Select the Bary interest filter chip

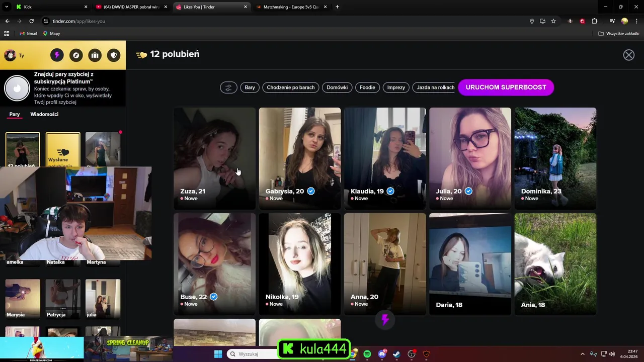coord(250,87)
